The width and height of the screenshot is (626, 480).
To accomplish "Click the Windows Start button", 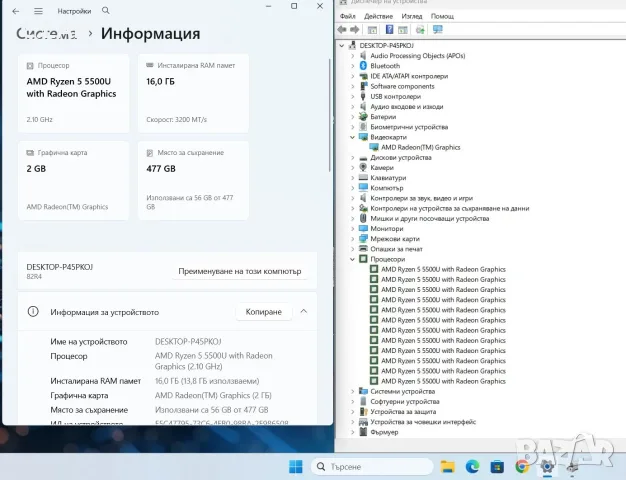I will [x=295, y=466].
